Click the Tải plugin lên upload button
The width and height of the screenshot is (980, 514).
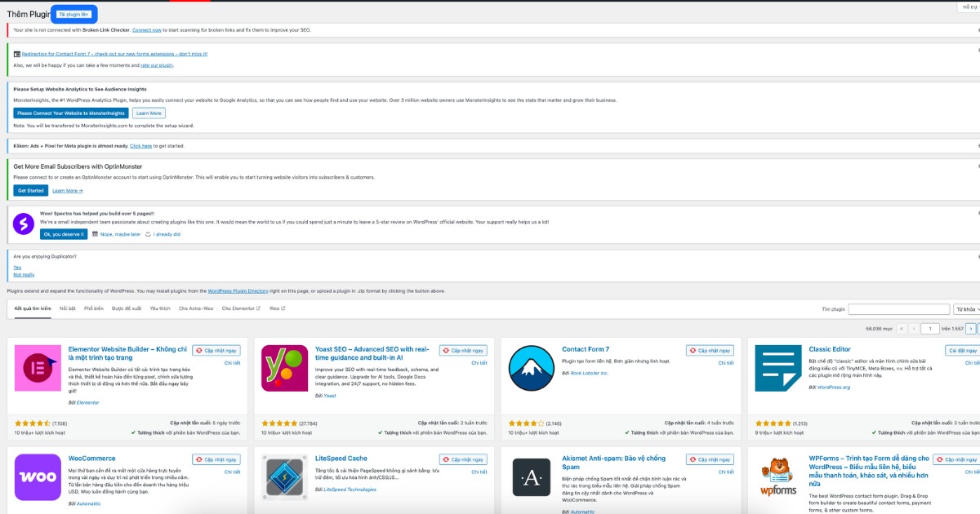(73, 14)
